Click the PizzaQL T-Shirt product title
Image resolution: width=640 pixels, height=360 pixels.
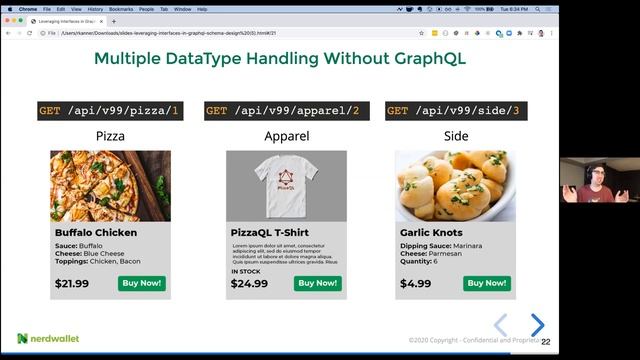270,233
